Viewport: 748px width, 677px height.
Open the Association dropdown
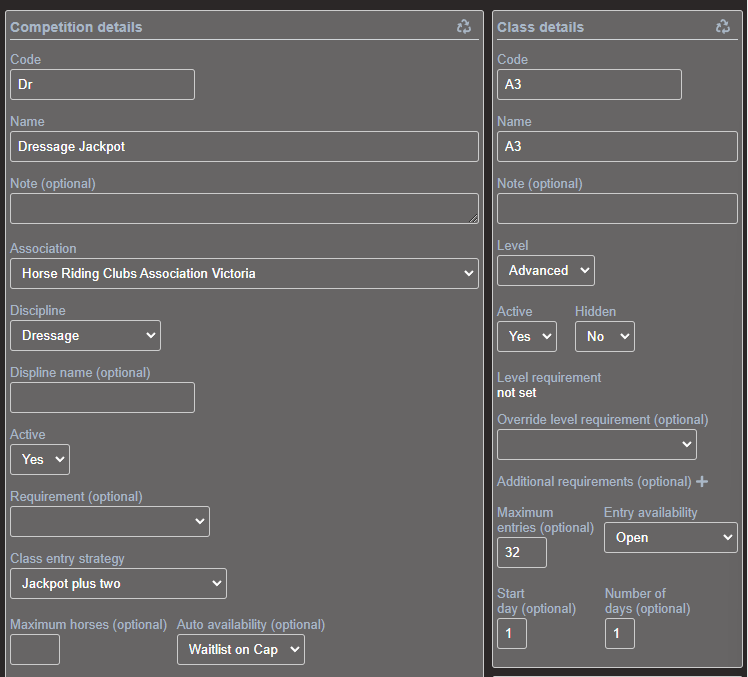244,274
